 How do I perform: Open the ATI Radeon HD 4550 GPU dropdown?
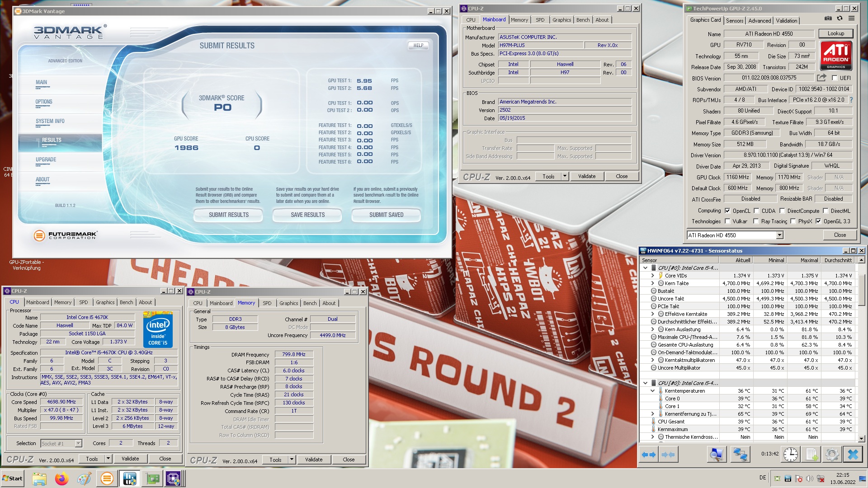(x=779, y=235)
